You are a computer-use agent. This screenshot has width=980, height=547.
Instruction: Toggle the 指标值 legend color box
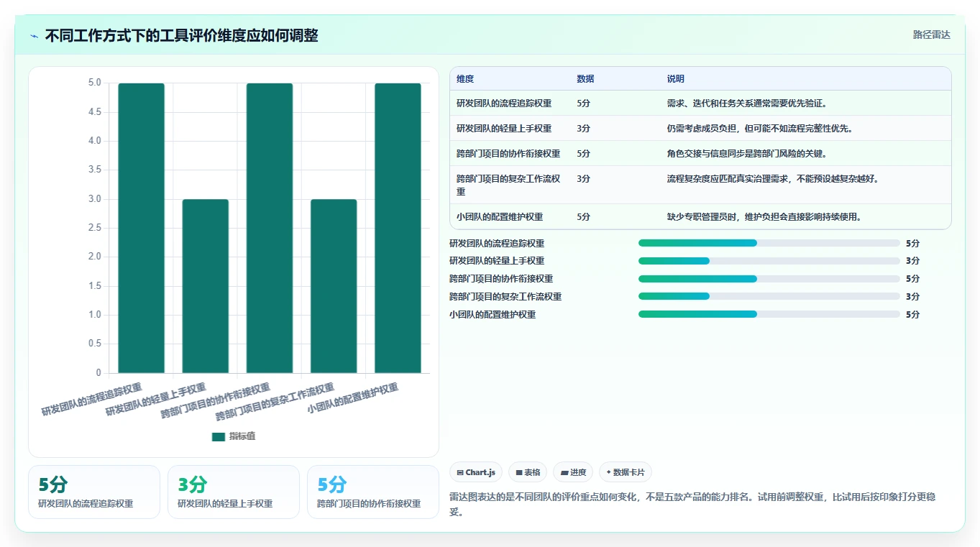point(219,436)
